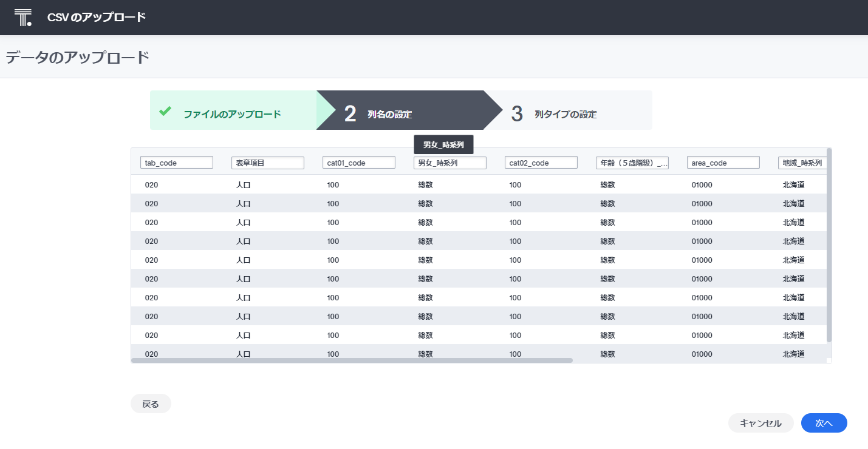Click the 表章項目 column name field
This screenshot has width=868, height=449.
(x=267, y=162)
